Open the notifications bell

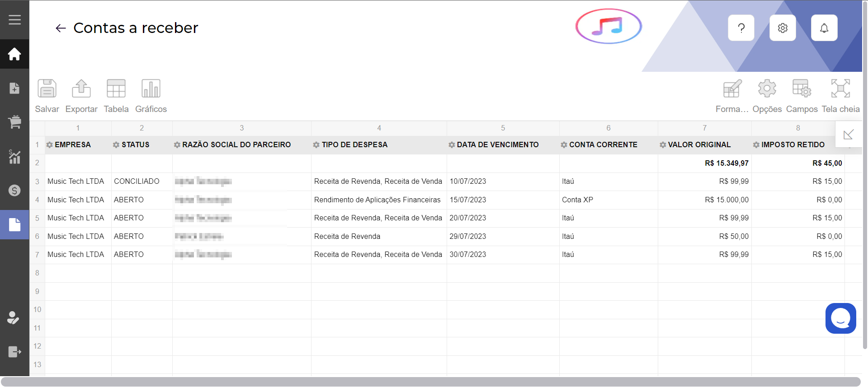coord(824,28)
